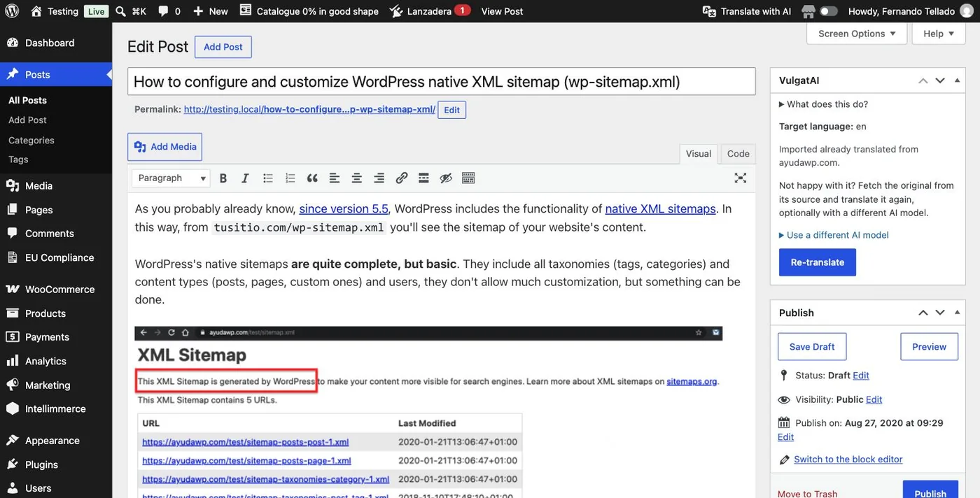Open Users menu
The image size is (980, 498).
tap(56, 488)
